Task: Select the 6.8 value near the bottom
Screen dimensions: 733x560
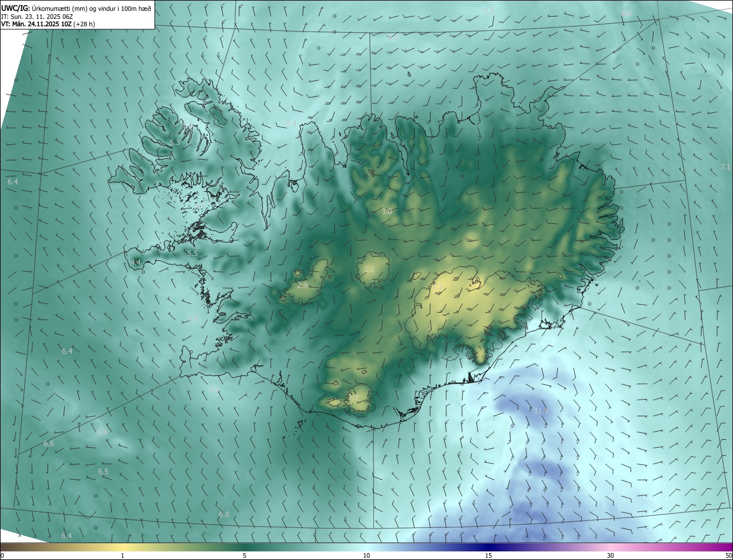Action: click(224, 514)
